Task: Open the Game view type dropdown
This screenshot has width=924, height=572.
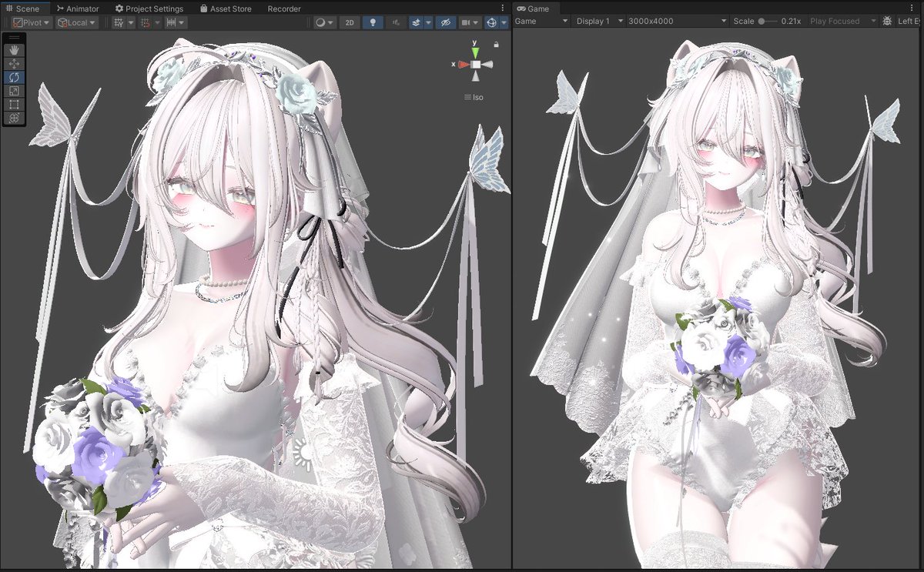Action: [x=542, y=21]
